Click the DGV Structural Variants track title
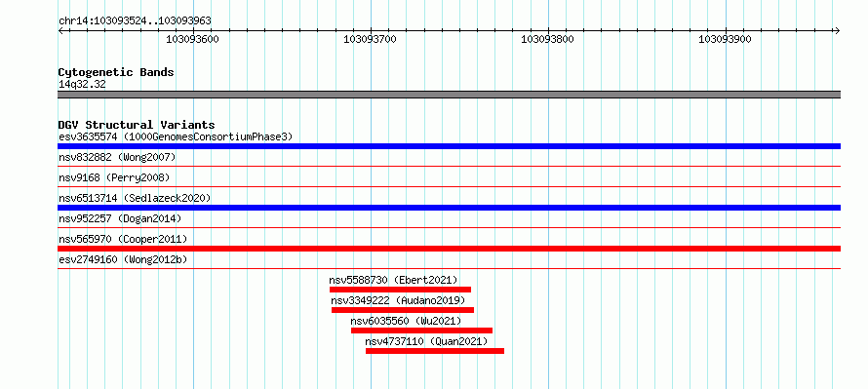 click(x=137, y=125)
